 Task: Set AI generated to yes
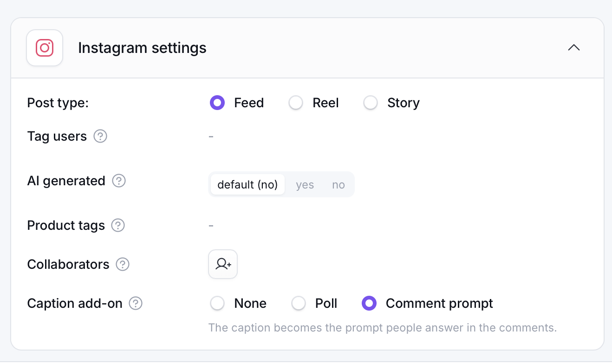pos(305,185)
